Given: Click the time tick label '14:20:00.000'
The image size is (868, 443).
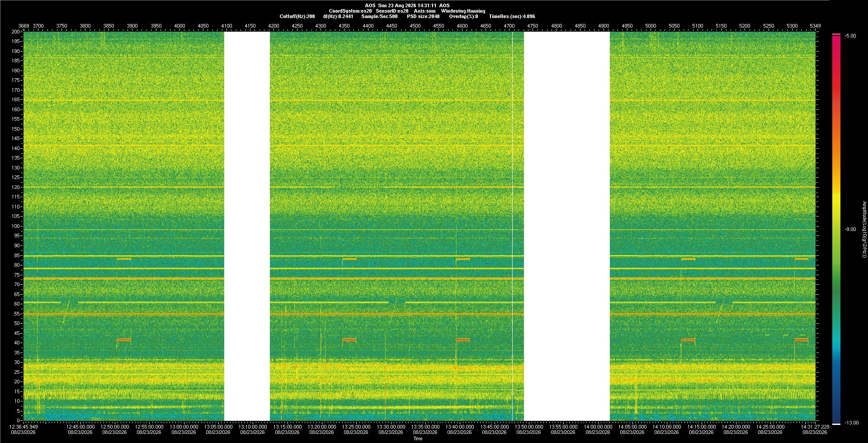Looking at the screenshot, I should pos(736,426).
